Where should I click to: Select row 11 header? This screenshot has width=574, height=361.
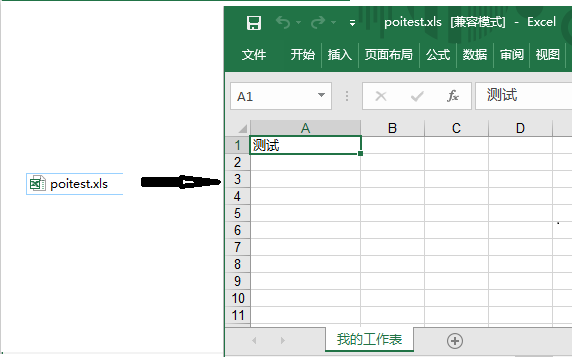coord(238,315)
